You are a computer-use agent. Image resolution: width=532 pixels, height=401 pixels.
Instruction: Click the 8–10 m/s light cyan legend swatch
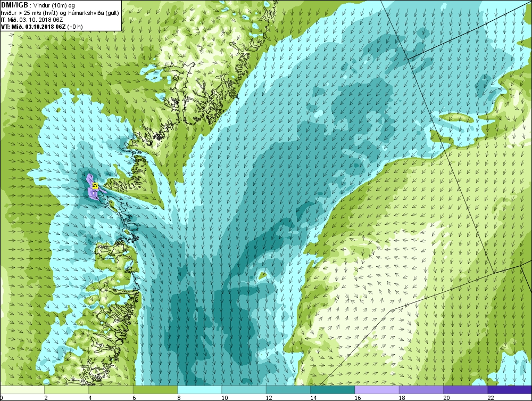(x=199, y=390)
